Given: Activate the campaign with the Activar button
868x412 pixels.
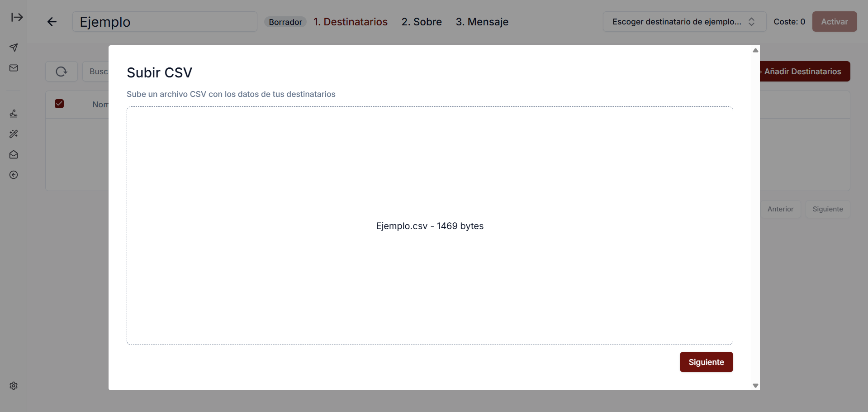Looking at the screenshot, I should coord(834,21).
